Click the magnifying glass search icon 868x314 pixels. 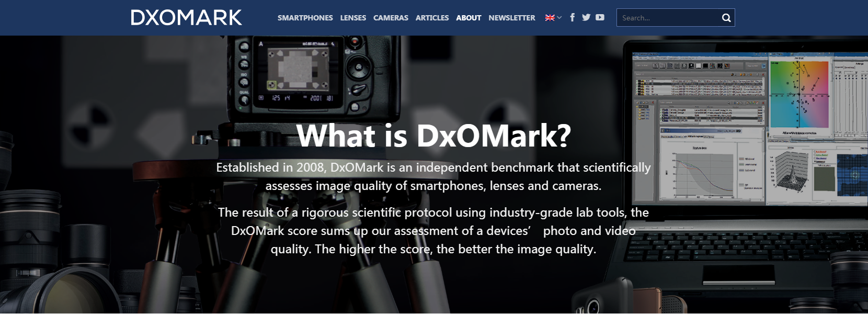pos(726,18)
